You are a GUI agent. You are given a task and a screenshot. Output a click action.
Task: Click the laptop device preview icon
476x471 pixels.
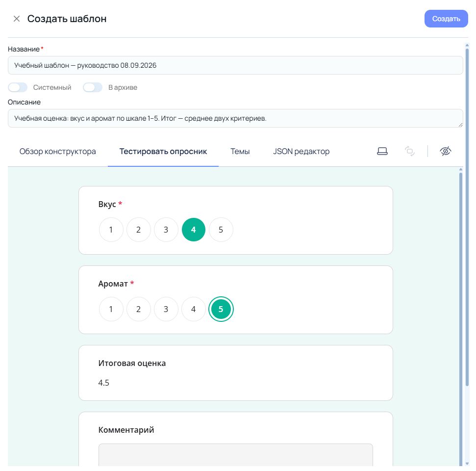[382, 151]
